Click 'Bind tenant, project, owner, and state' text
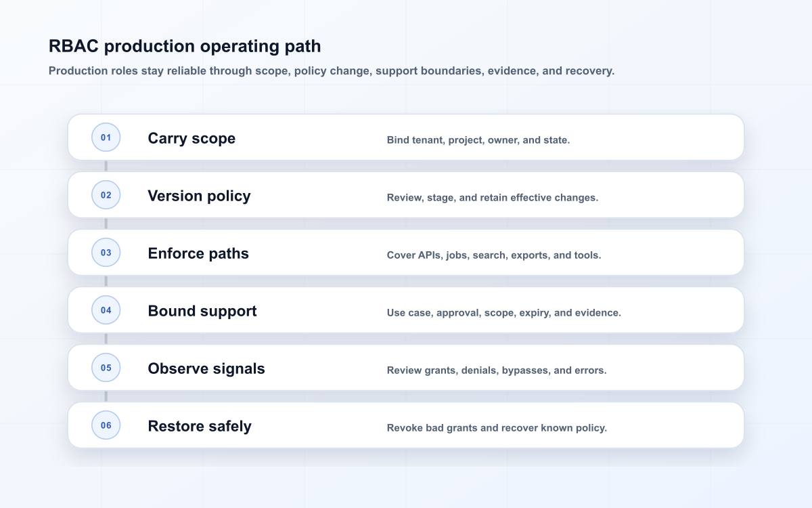The height and width of the screenshot is (508, 812). pos(478,140)
